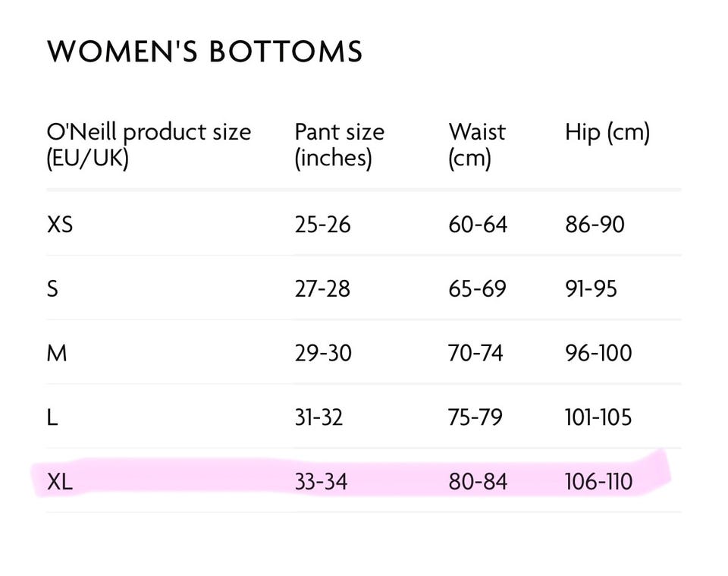Screen dimensions: 728x576
Task: Click the highlighted XL size label
Action: coord(60,482)
